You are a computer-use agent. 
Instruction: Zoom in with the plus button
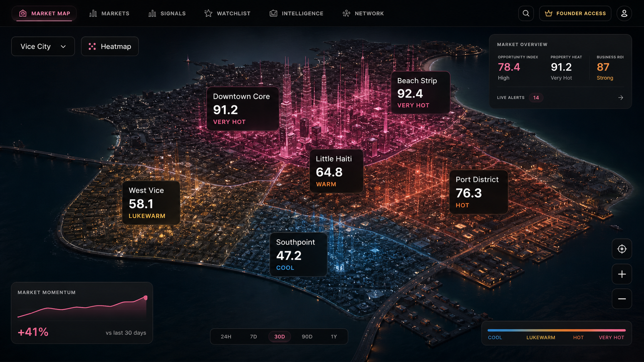click(622, 274)
